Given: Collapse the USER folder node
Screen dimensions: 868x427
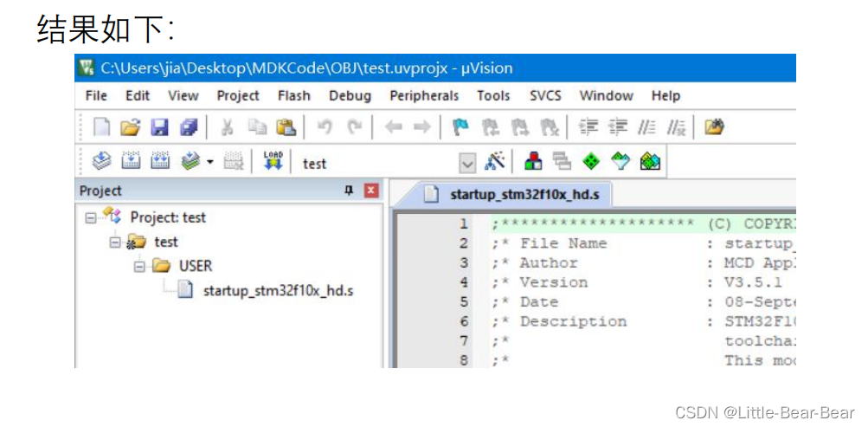Looking at the screenshot, I should click(x=139, y=267).
